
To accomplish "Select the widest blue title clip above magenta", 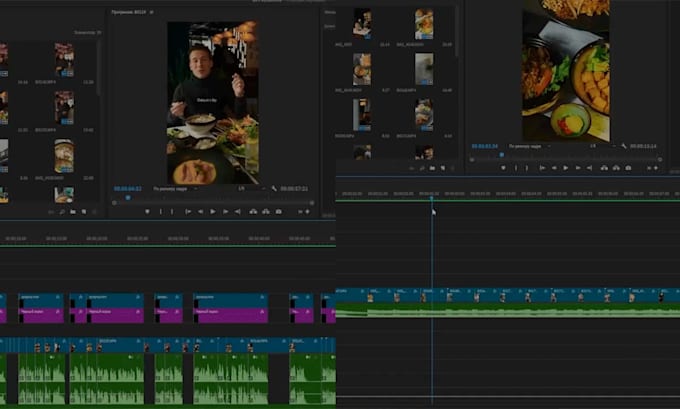I will click(231, 301).
